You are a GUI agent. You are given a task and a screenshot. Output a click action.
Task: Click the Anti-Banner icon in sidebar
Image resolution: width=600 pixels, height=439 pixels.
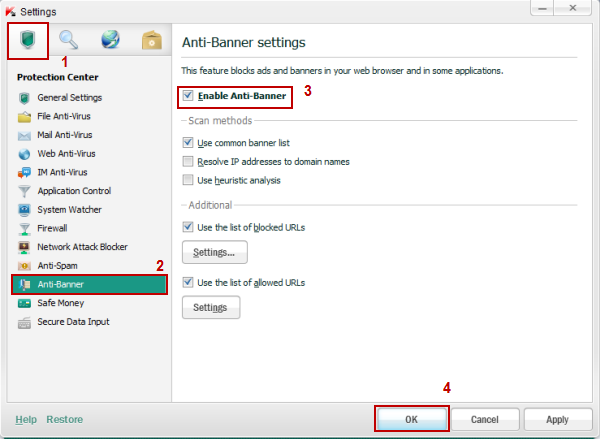[x=24, y=284]
